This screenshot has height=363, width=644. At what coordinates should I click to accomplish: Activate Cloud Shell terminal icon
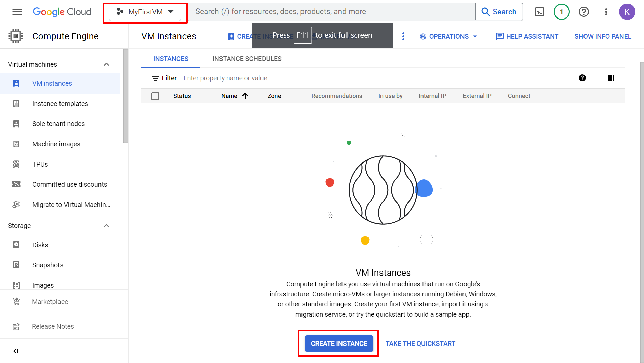pyautogui.click(x=539, y=12)
